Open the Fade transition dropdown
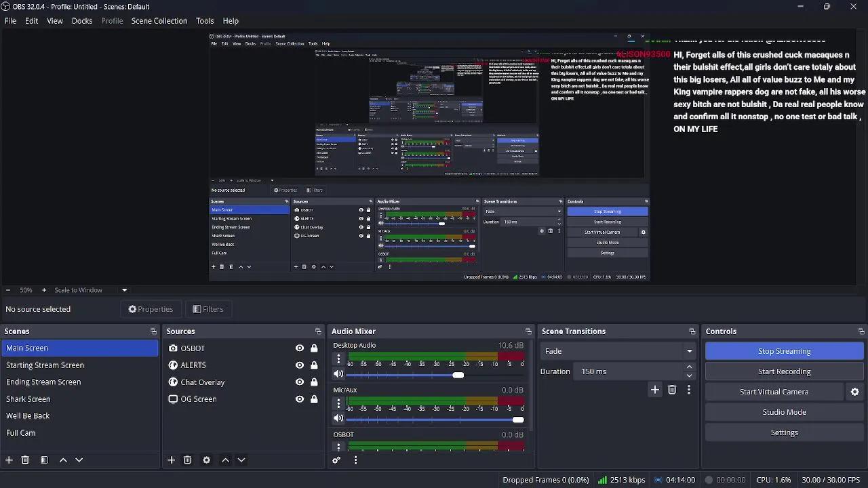This screenshot has height=488, width=868. (617, 351)
